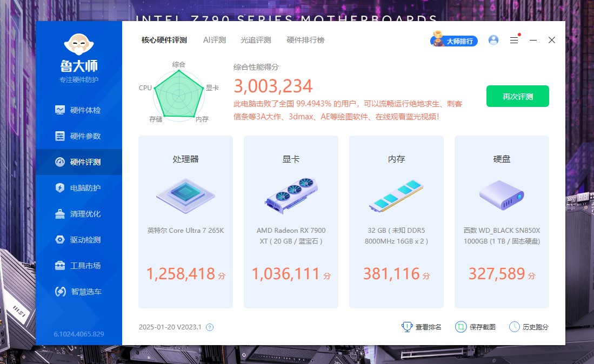The height and width of the screenshot is (364, 594).
Task: Click the 处理器 chip icon
Action: pos(185,196)
